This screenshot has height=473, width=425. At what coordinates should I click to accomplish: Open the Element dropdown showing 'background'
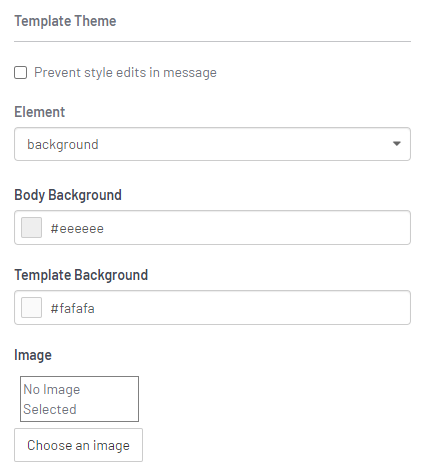click(x=212, y=144)
